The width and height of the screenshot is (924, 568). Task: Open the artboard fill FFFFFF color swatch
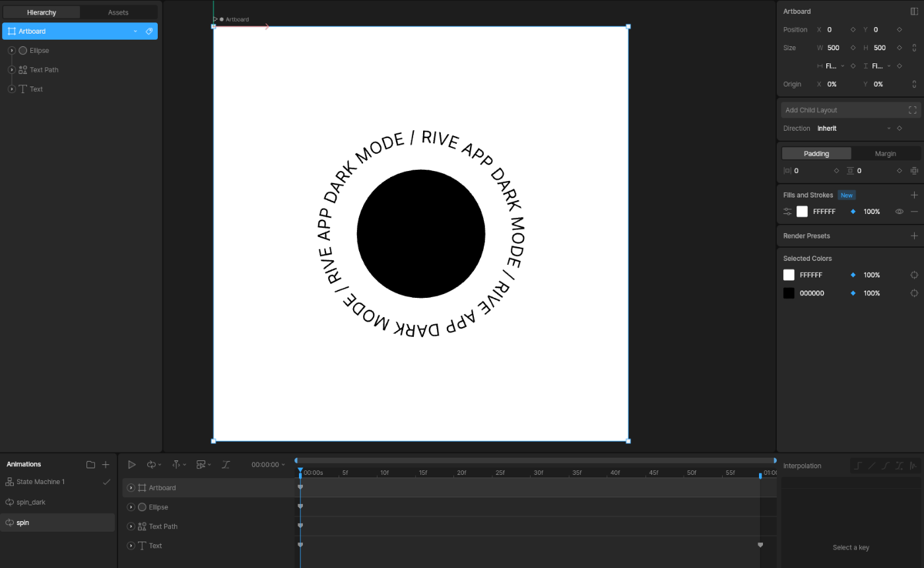click(x=802, y=211)
